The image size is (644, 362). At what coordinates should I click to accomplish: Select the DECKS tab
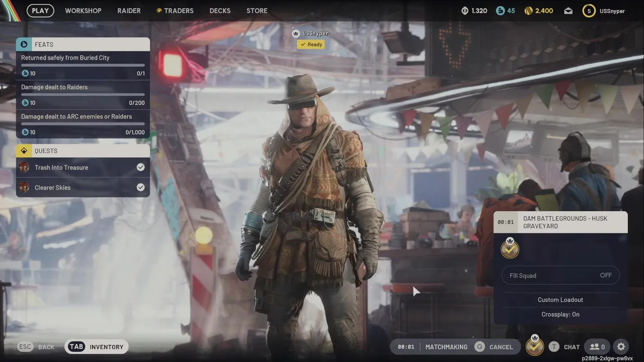[220, 11]
